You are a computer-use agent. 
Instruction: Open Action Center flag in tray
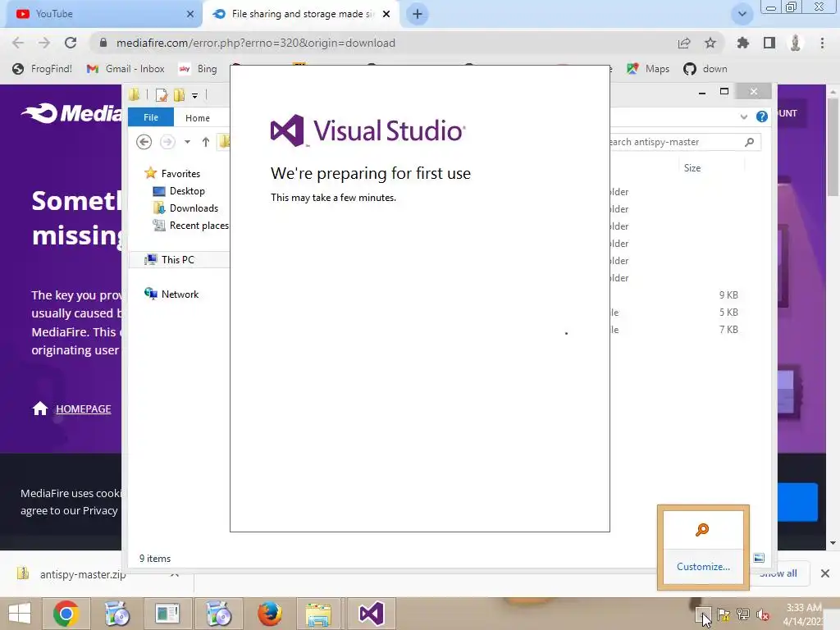724,614
